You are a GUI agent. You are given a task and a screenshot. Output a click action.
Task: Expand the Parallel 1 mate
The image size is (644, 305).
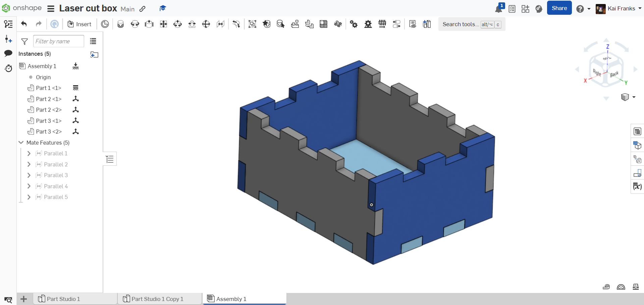(x=29, y=153)
